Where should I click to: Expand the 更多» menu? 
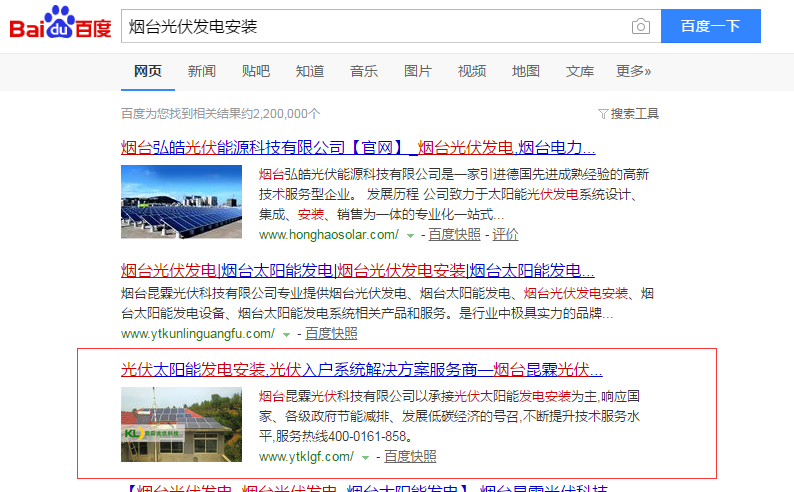click(633, 71)
